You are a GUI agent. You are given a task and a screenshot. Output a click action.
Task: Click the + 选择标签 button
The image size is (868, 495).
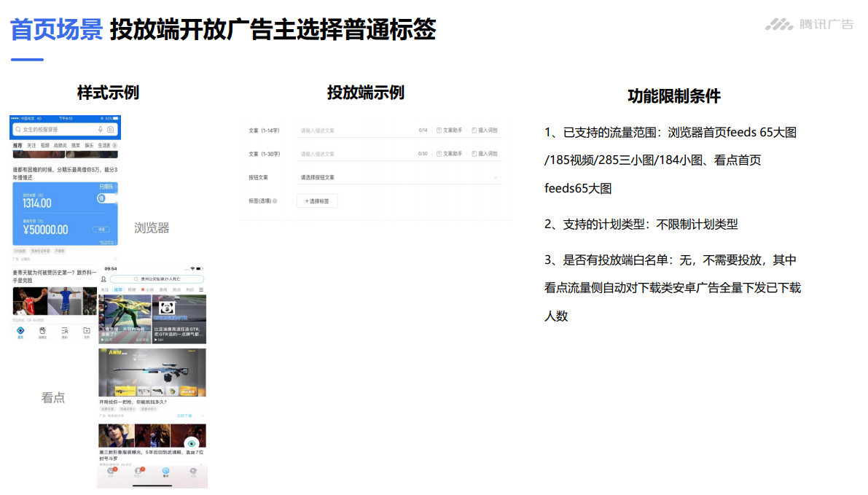[x=316, y=200]
